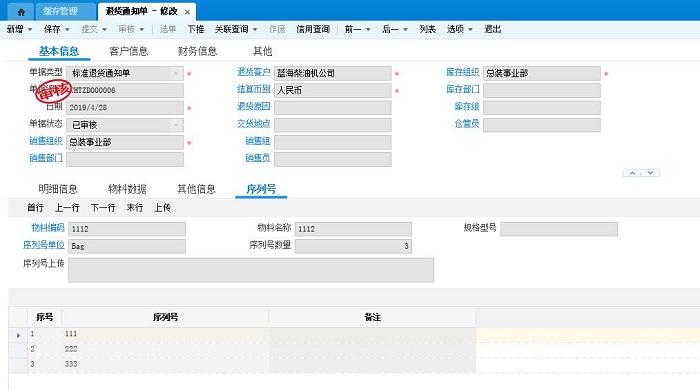Open the 序列号单位 label link

pyautogui.click(x=44, y=245)
